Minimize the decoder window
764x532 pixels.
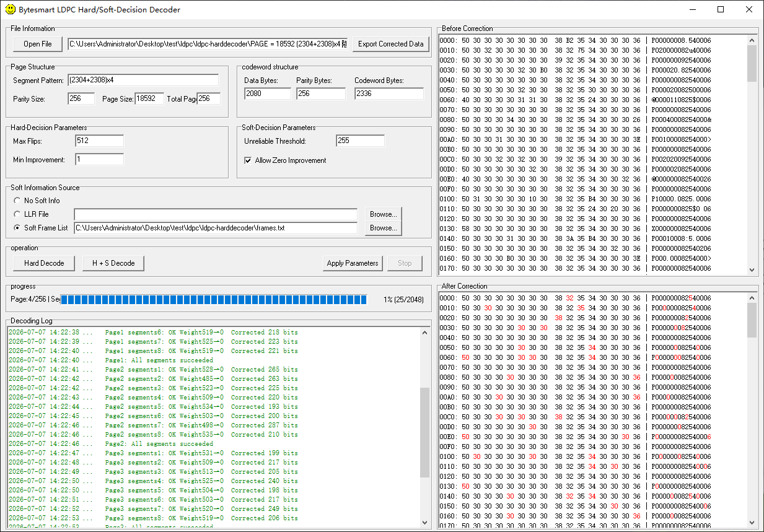pos(692,9)
